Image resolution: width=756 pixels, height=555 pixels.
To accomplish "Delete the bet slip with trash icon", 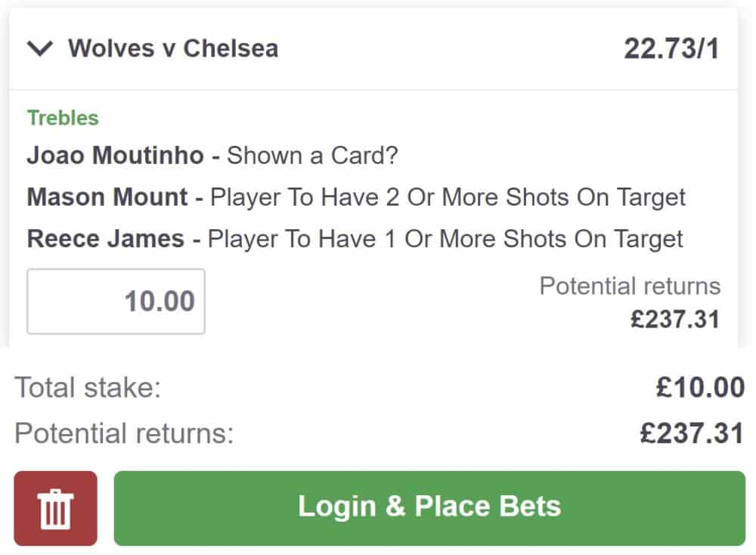I will click(55, 508).
